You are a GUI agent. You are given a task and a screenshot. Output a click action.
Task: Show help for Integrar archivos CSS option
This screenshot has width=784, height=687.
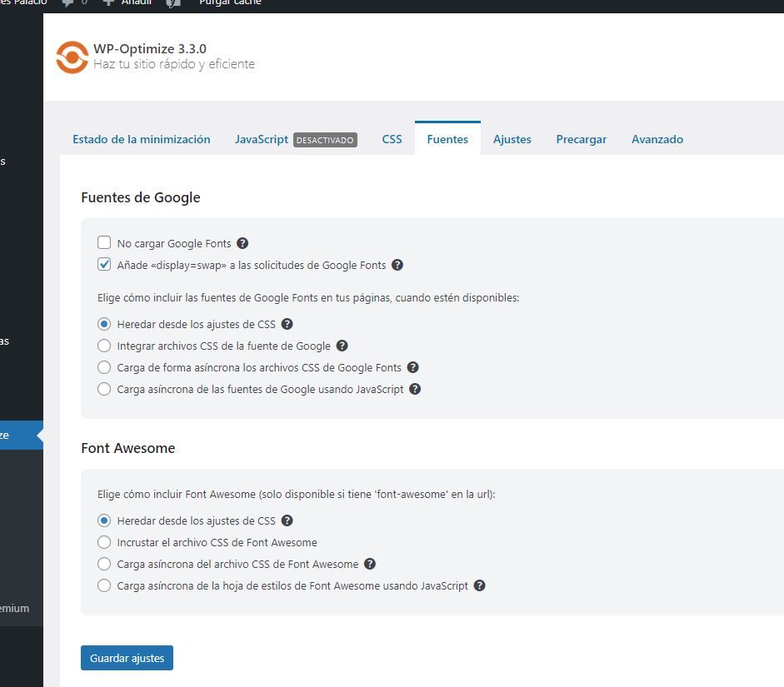click(342, 346)
